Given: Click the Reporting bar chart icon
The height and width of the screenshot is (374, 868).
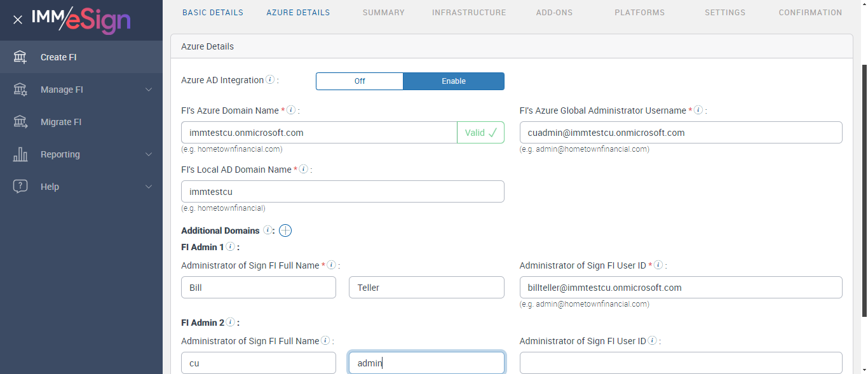Looking at the screenshot, I should point(20,154).
